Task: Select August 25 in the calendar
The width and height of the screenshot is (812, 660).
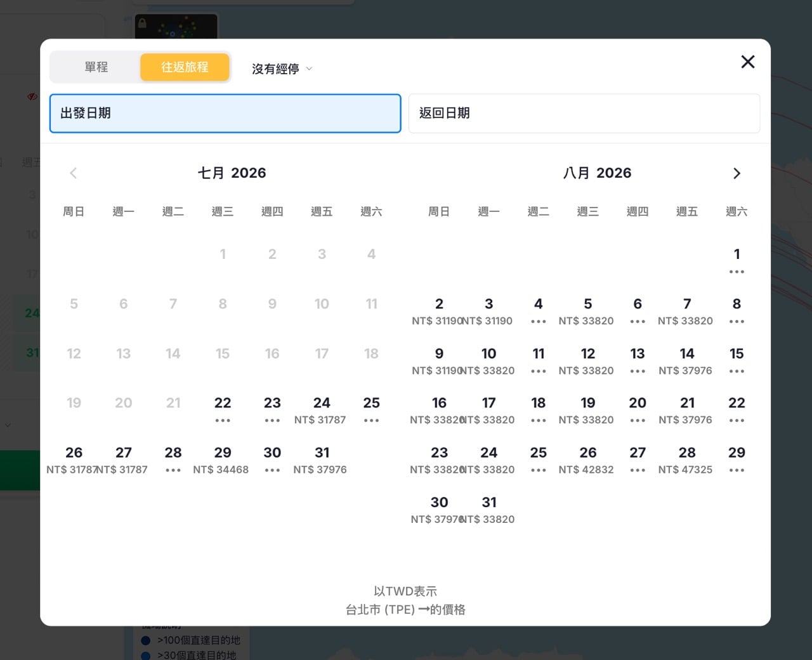Action: coord(538,459)
